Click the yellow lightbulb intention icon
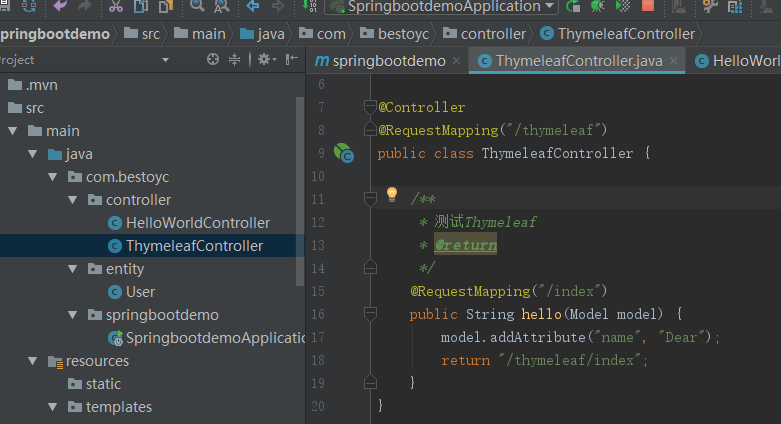This screenshot has height=424, width=781. [392, 195]
